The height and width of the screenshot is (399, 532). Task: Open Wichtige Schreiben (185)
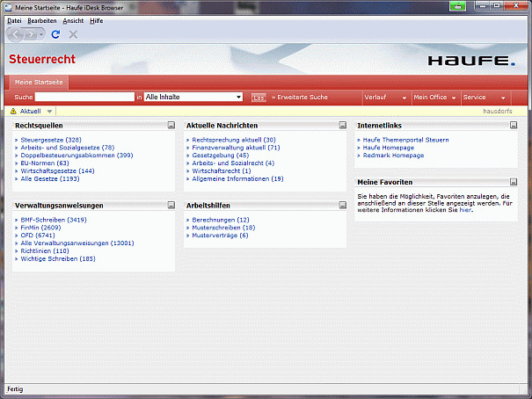pos(58,258)
